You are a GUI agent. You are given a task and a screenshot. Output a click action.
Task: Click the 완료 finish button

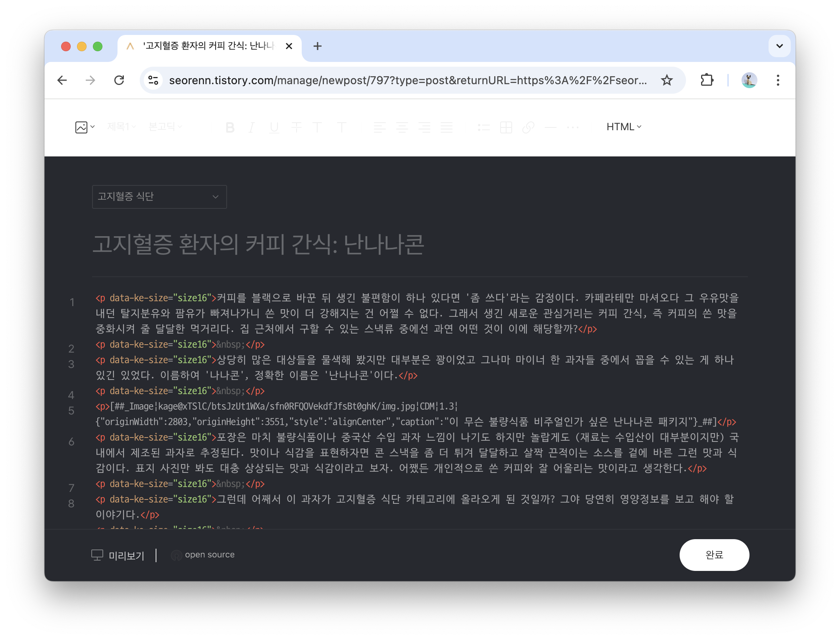pyautogui.click(x=714, y=555)
